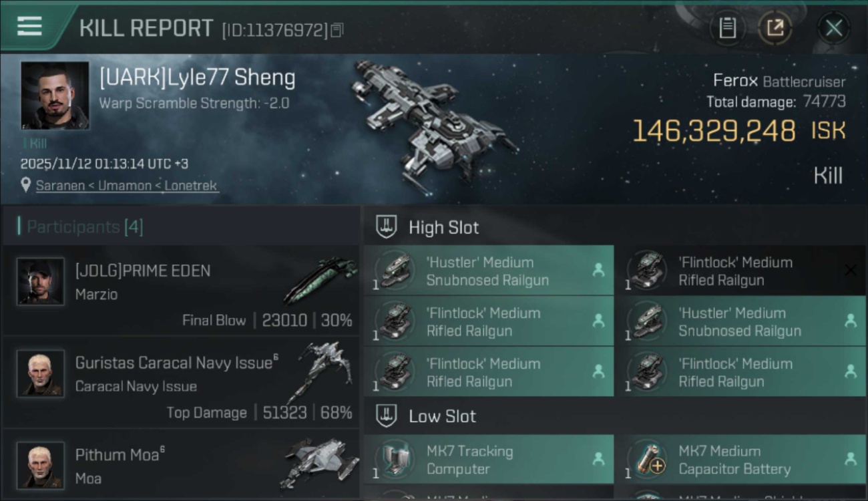Close the Kill Report window
Image resolution: width=868 pixels, height=501 pixels.
pyautogui.click(x=833, y=28)
